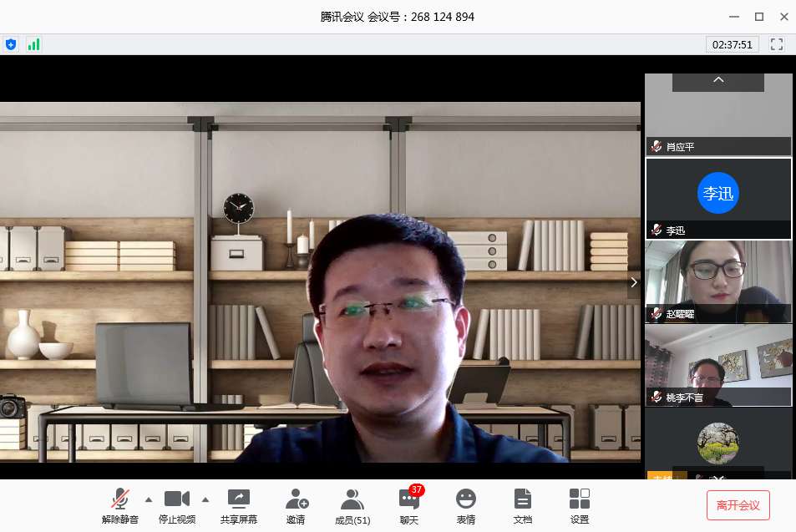Stop the camera video (停止视频)

tap(177, 506)
